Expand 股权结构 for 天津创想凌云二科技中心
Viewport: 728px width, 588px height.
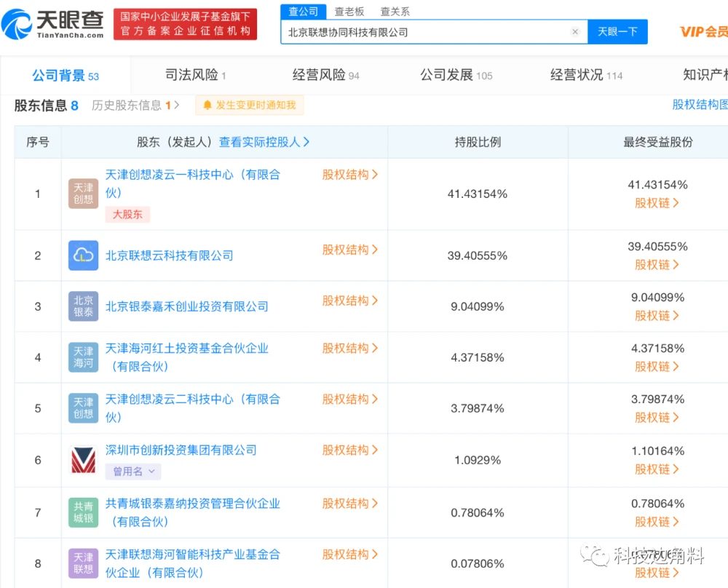(x=350, y=399)
